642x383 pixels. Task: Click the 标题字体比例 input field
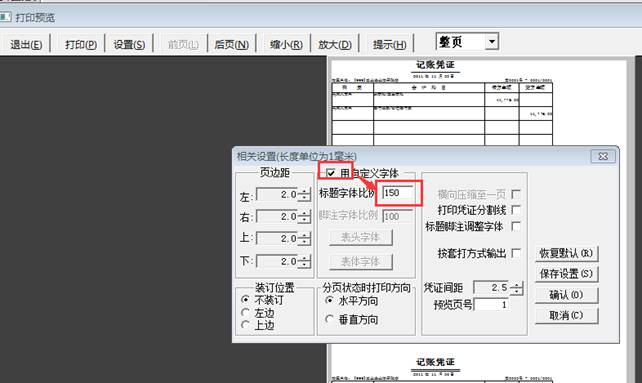click(x=398, y=193)
